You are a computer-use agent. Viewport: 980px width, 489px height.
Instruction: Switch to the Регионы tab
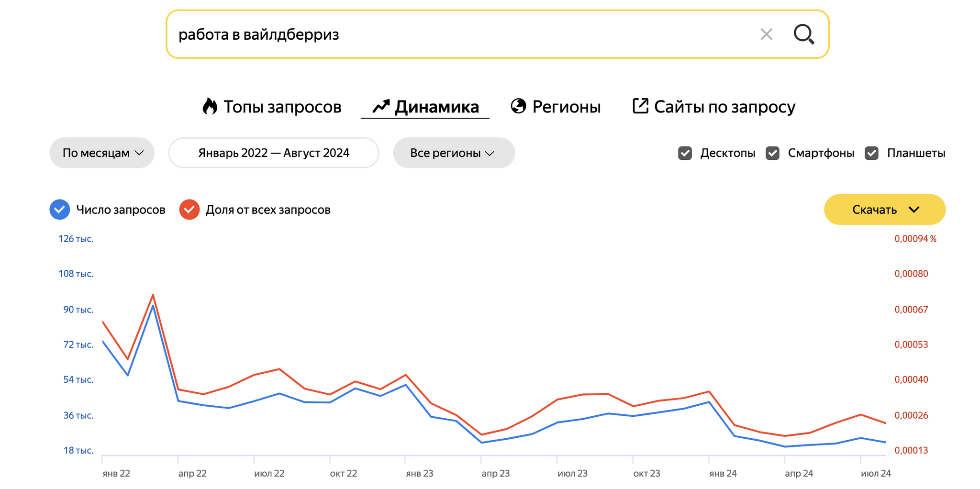coord(566,106)
